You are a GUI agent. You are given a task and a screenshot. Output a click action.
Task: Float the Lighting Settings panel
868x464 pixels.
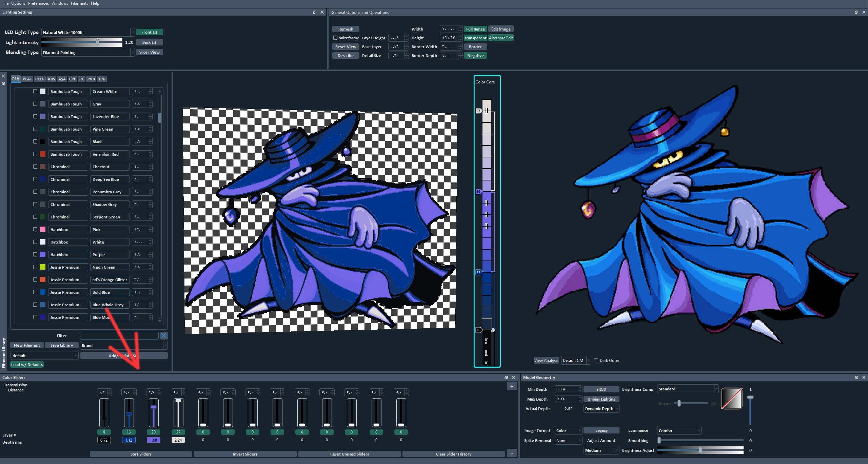pos(314,12)
